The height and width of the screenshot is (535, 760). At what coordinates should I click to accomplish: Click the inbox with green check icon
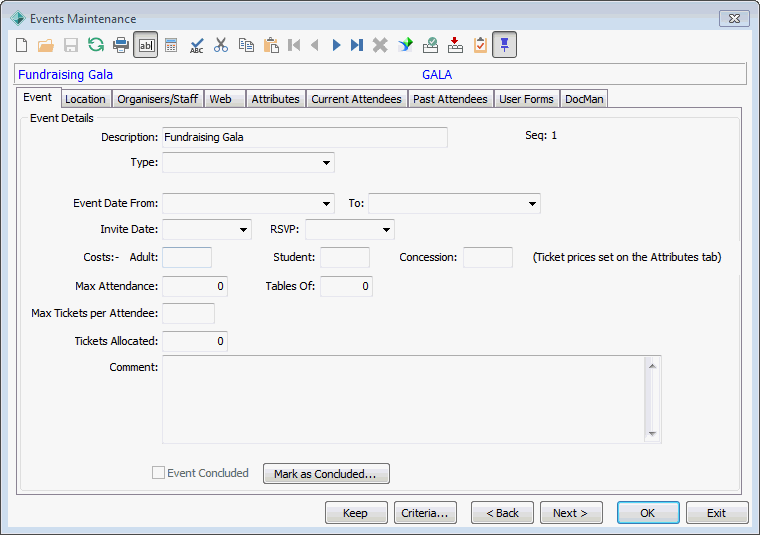coord(430,45)
